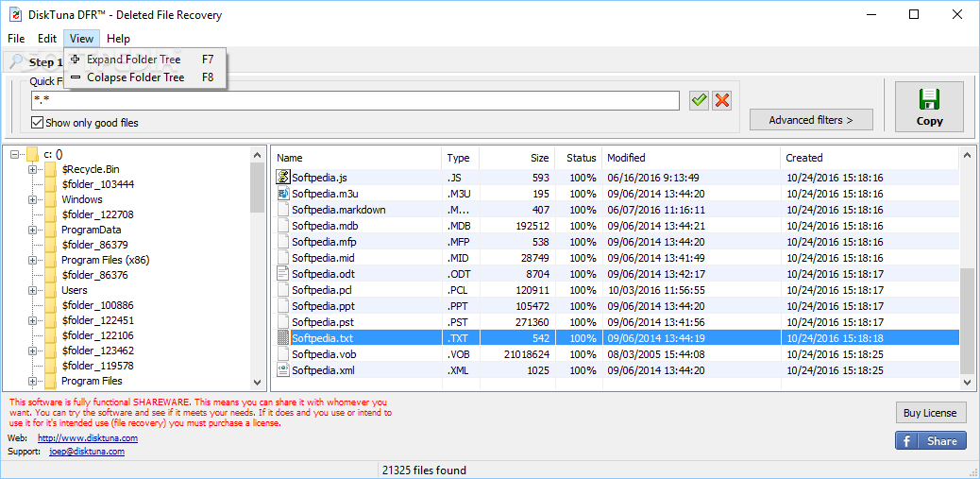Expand the ProgramData tree node

coord(32,230)
